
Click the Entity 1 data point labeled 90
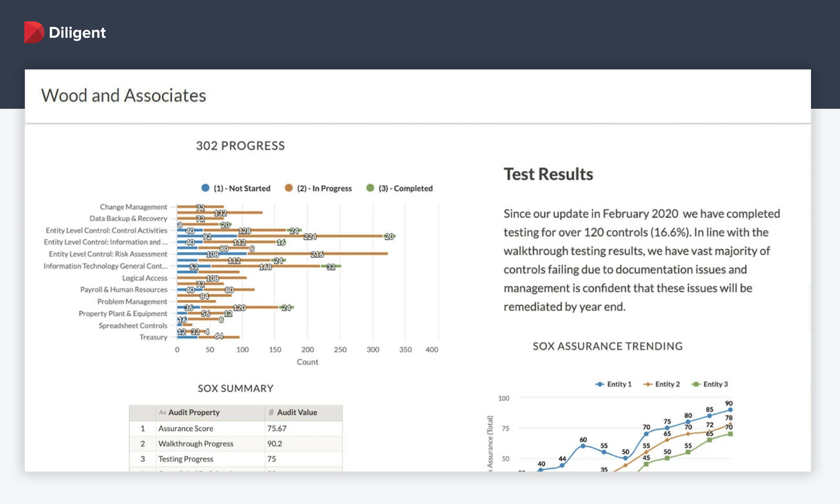tap(730, 409)
